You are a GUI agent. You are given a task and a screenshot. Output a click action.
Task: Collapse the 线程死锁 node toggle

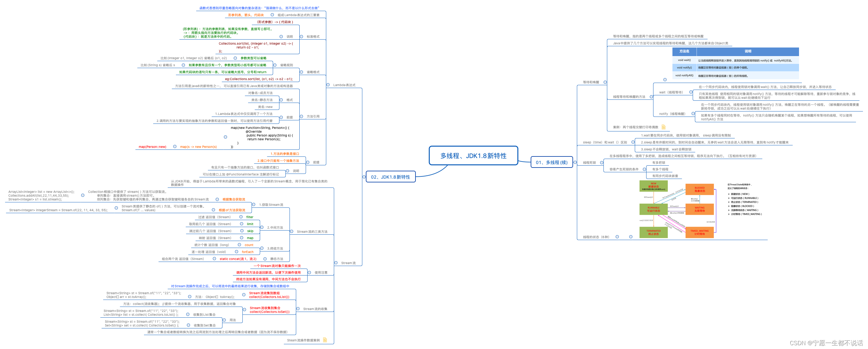tap(602, 162)
